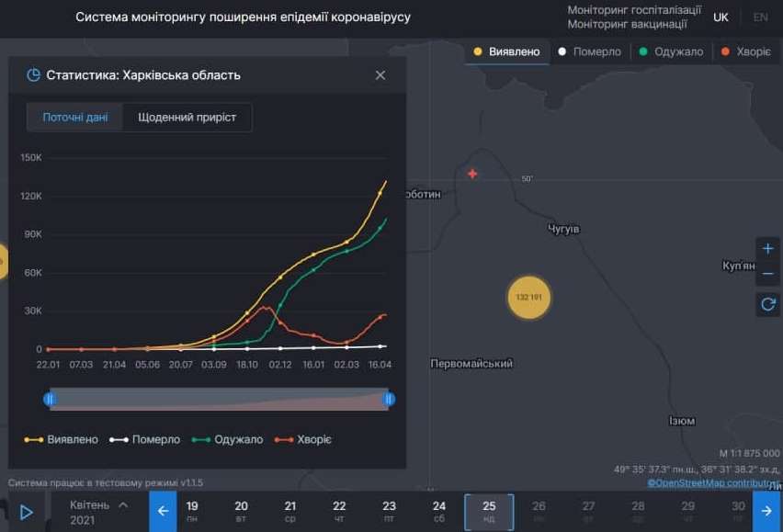The width and height of the screenshot is (783, 532).
Task: Collapse the month picker chevron
Action: (x=124, y=504)
